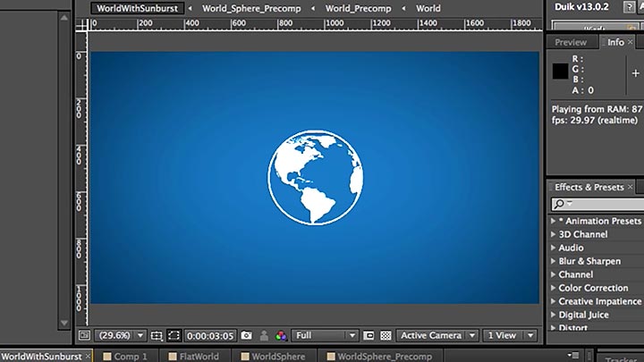The width and height of the screenshot is (644, 362).
Task: Expand the 3D Channel effects category
Action: (x=554, y=234)
